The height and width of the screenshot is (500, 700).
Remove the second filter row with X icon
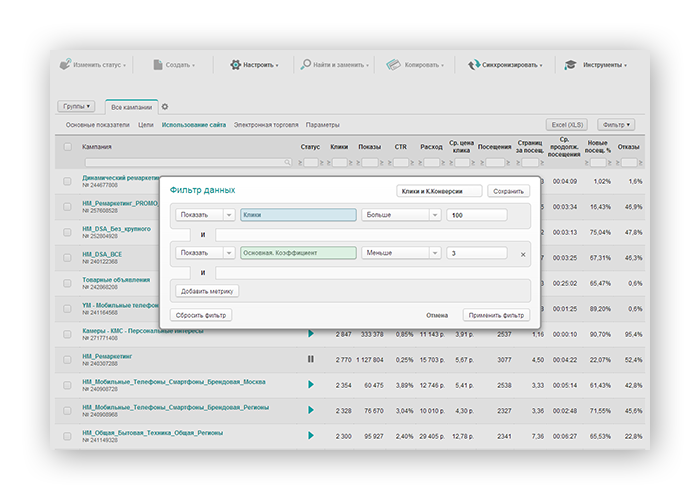[522, 254]
